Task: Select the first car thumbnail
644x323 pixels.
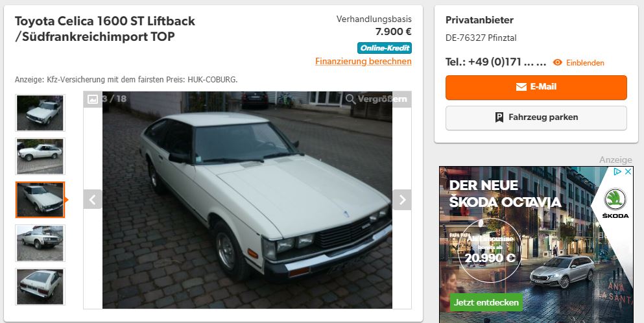Action: [x=40, y=113]
